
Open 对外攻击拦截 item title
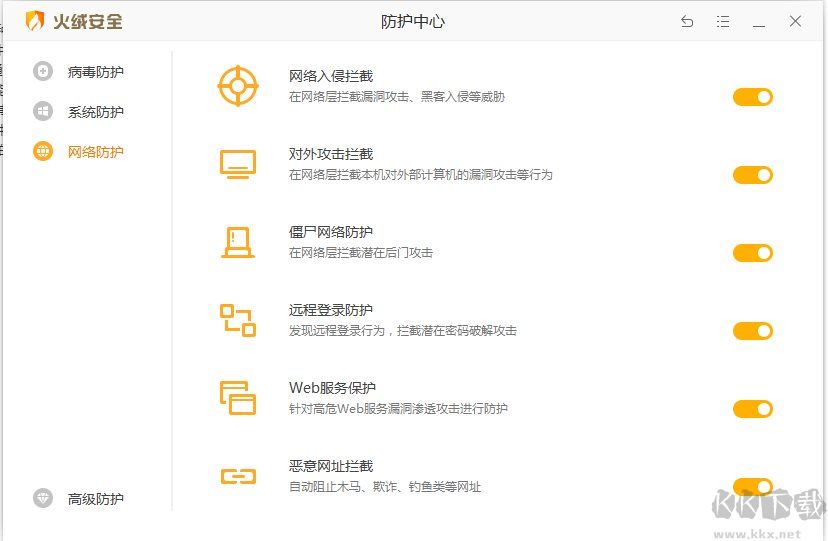click(331, 154)
